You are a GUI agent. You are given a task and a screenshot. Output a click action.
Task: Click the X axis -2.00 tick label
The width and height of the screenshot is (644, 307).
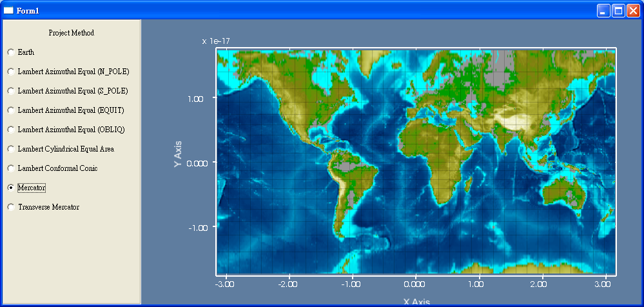[288, 284]
